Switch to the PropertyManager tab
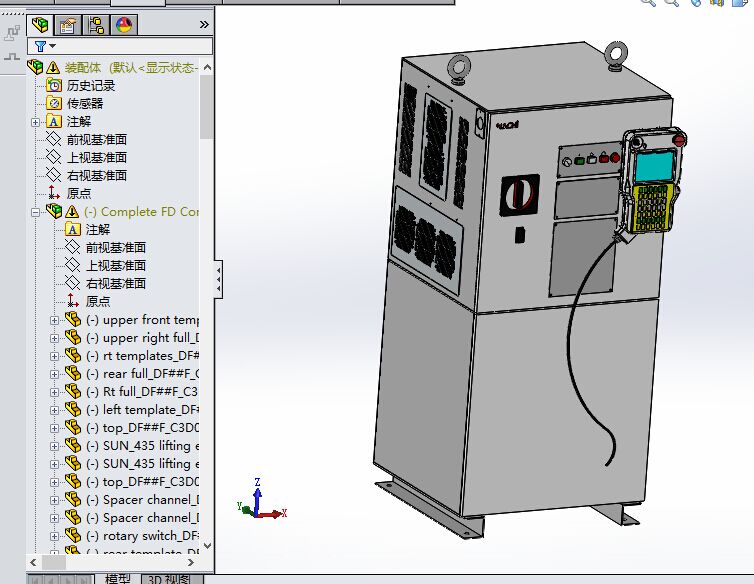 coord(68,25)
